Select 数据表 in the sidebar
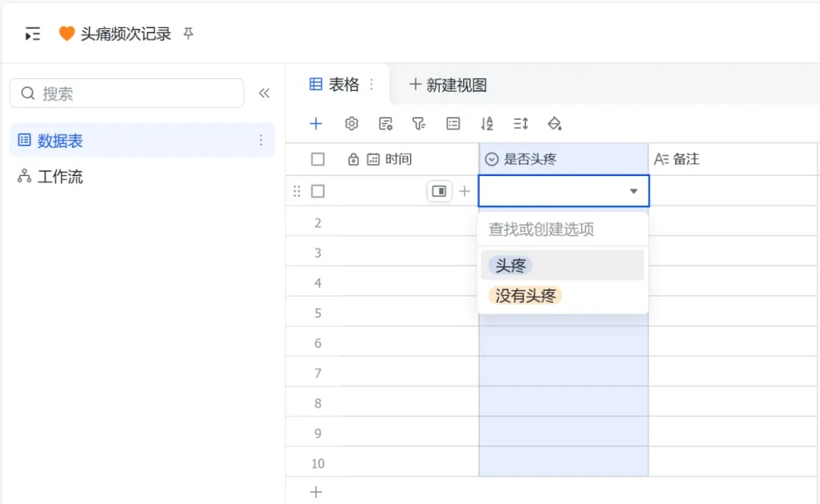This screenshot has height=504, width=820. [142, 140]
